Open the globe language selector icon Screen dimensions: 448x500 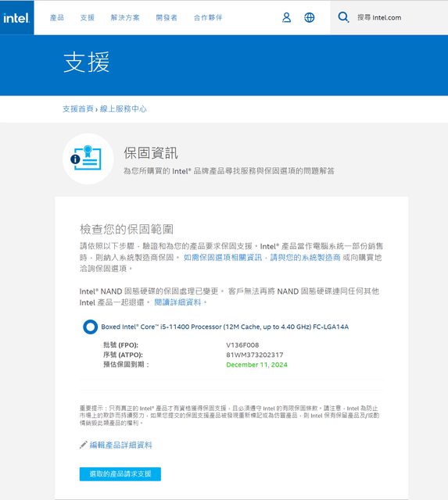point(309,17)
